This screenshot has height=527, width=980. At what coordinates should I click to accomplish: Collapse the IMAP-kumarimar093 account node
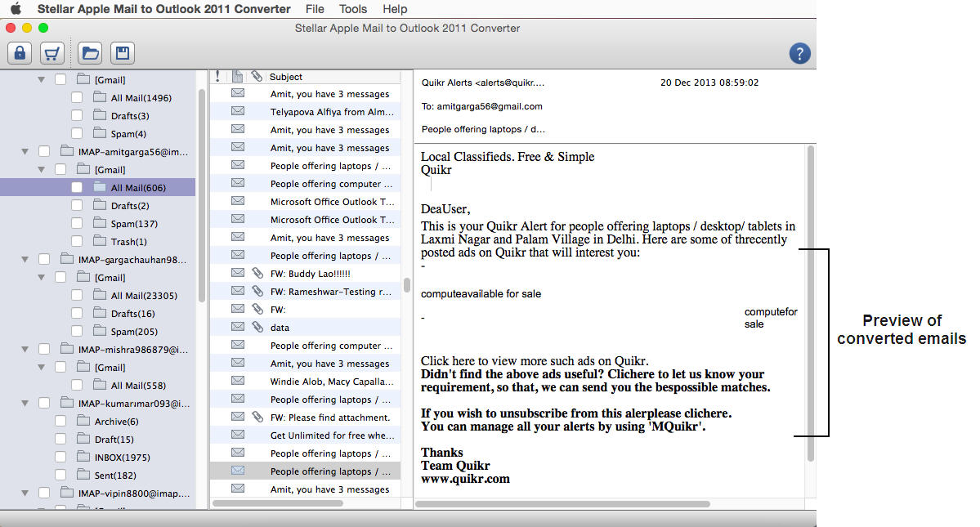click(25, 404)
